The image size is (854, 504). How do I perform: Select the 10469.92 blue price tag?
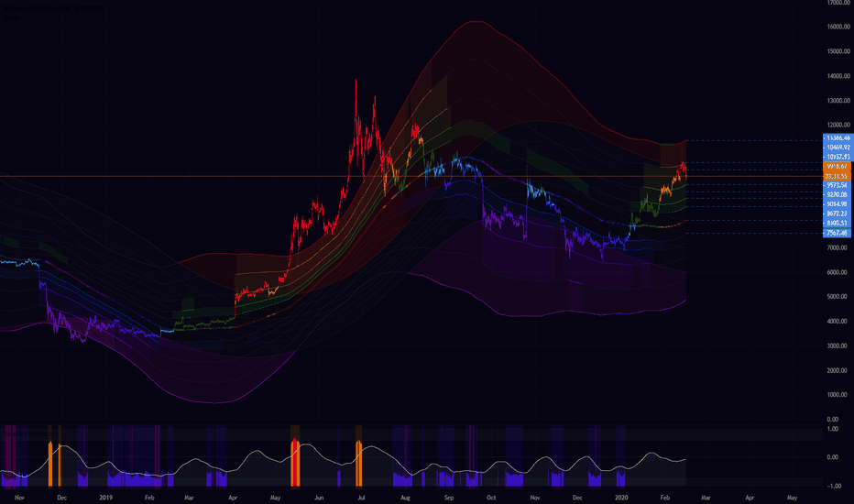(838, 148)
